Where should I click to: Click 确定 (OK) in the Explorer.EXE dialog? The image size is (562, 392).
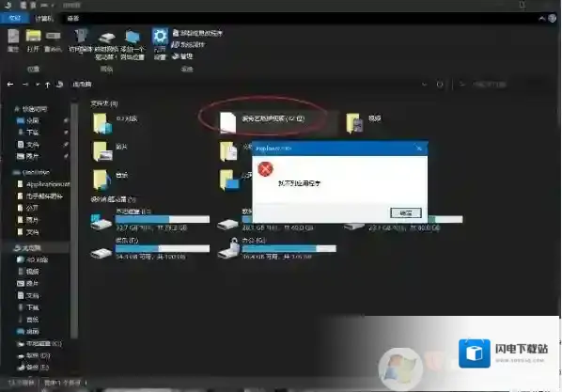pos(406,213)
